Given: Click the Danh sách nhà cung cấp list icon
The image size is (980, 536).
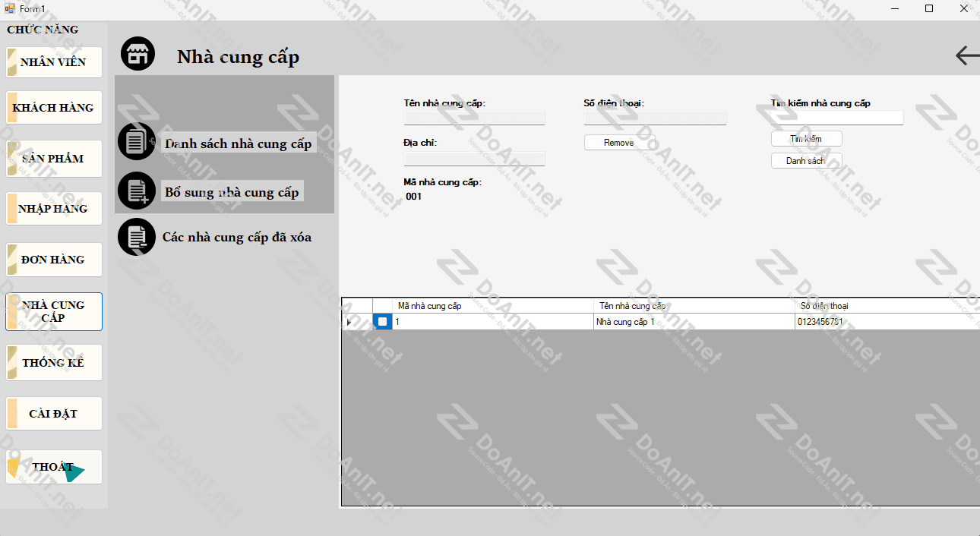Looking at the screenshot, I should (x=137, y=142).
